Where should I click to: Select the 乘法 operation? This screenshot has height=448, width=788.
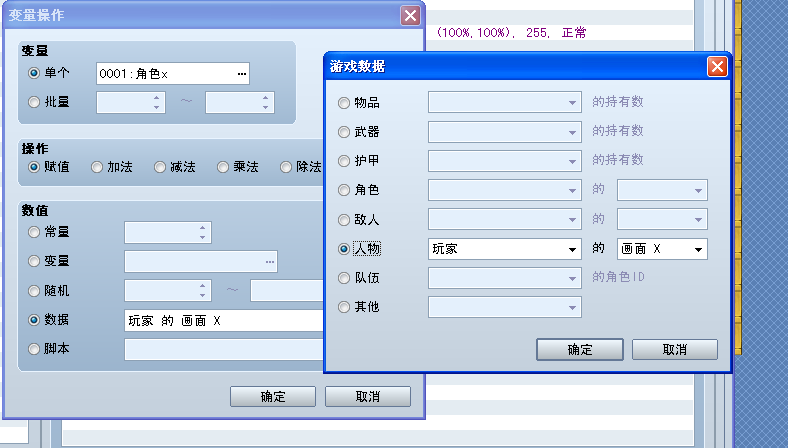[x=223, y=167]
